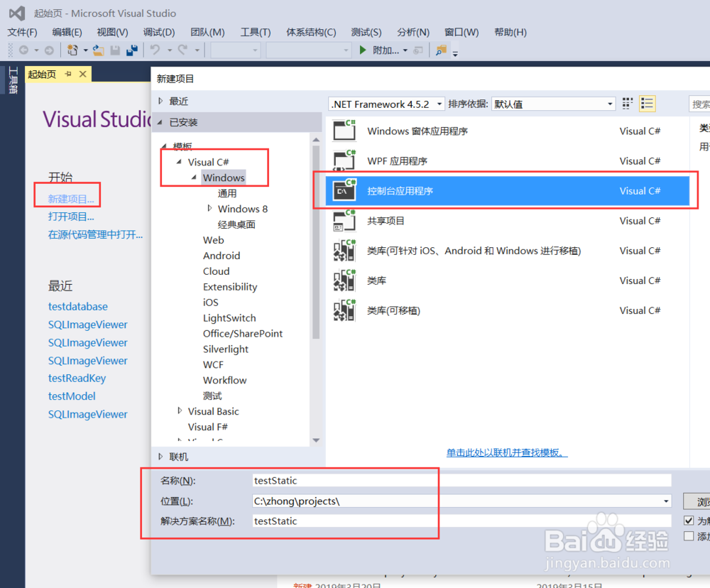
Task: Toggle the add to source control checkbox
Action: 689,536
